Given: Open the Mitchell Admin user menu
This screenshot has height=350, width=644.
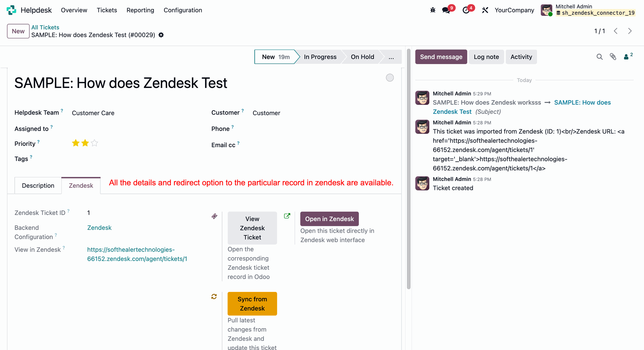Looking at the screenshot, I should click(588, 10).
